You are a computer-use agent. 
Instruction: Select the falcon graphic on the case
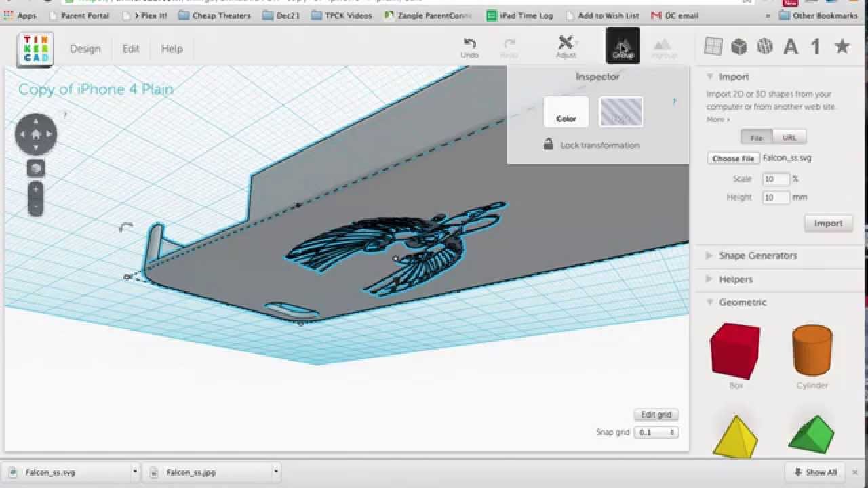tap(397, 247)
